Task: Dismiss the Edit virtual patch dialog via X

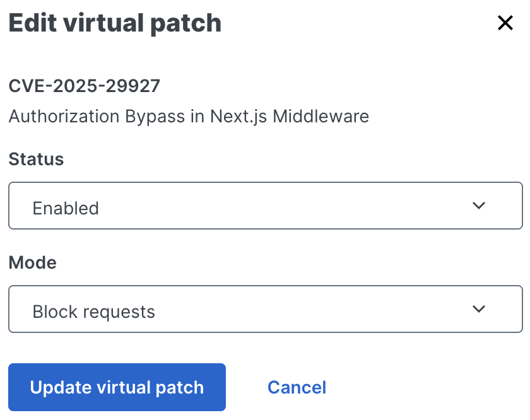Action: click(x=505, y=23)
